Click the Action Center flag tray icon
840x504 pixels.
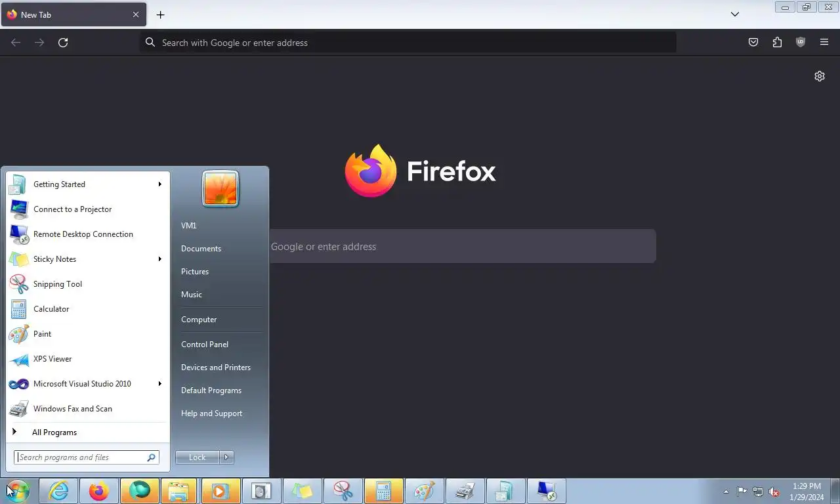pyautogui.click(x=742, y=492)
